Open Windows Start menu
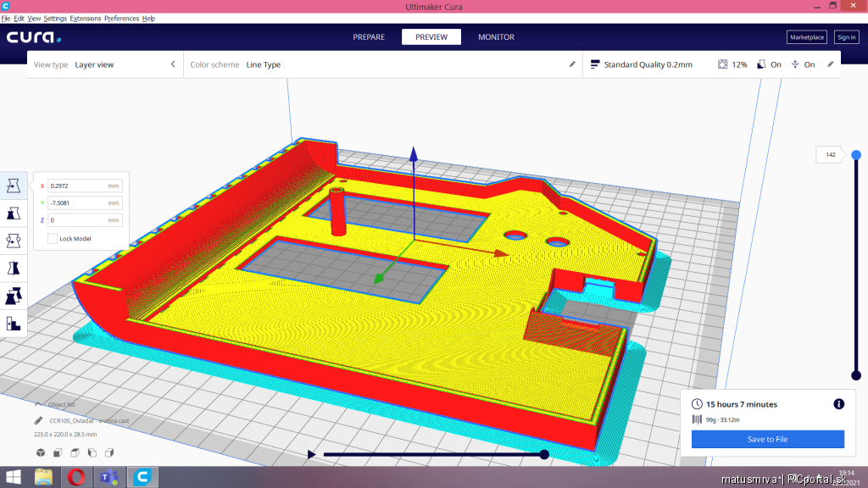Image resolution: width=868 pixels, height=488 pixels. tap(14, 477)
